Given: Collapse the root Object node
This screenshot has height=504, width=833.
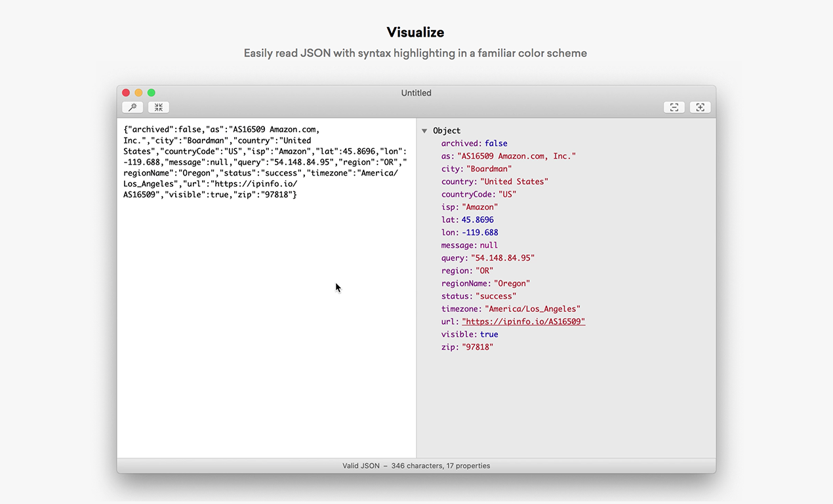Looking at the screenshot, I should [424, 130].
